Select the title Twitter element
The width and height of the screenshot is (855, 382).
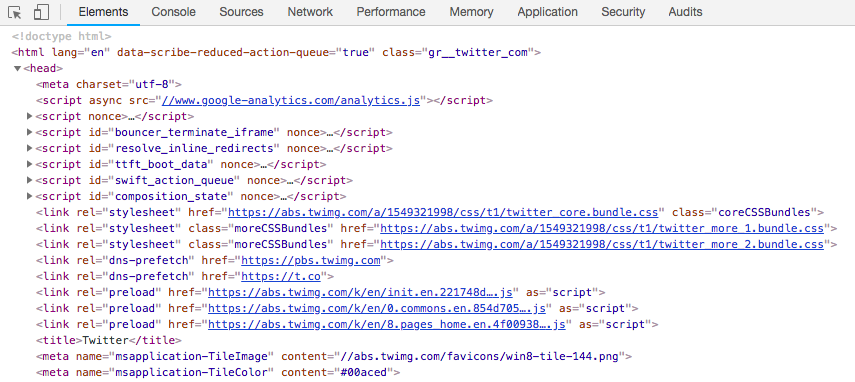coord(109,341)
